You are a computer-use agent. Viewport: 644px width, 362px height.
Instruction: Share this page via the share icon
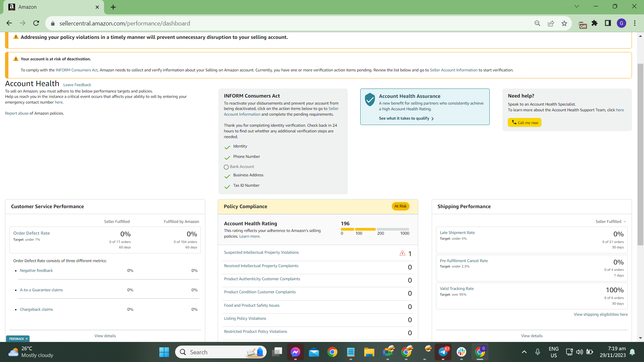coord(551,23)
